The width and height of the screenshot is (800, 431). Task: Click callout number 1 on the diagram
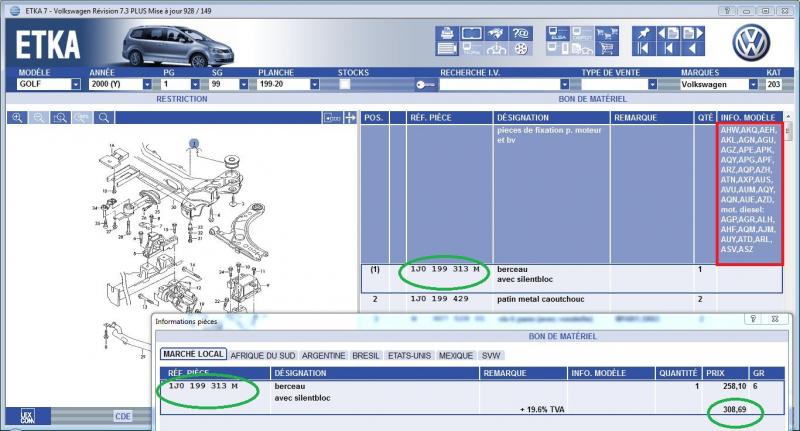[194, 144]
